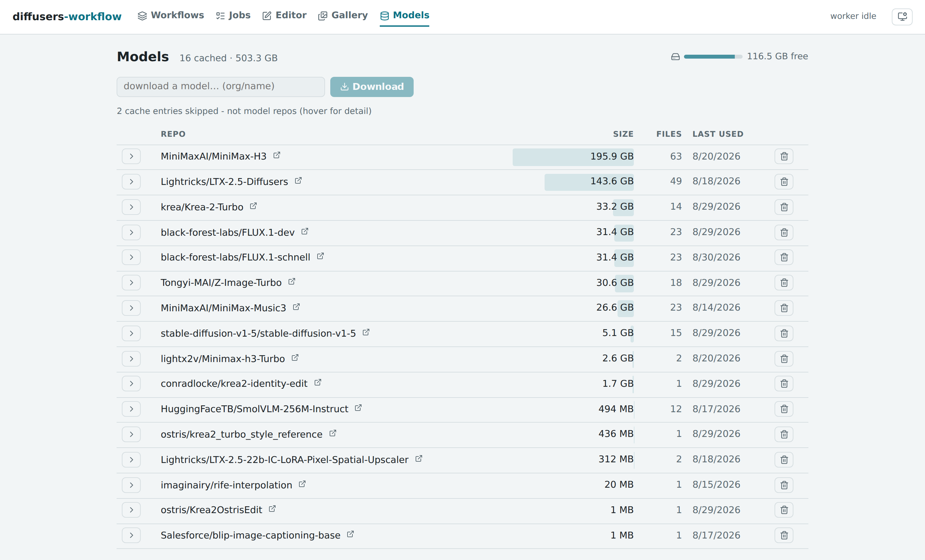Click the worker monitor icon button
The image size is (925, 560).
[902, 17]
